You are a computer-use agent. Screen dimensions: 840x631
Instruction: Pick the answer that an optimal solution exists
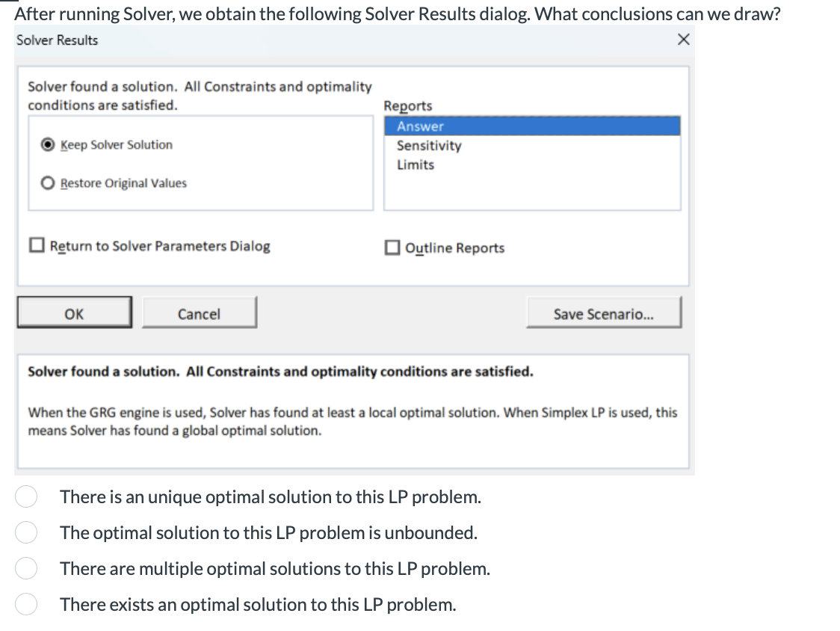[26, 604]
